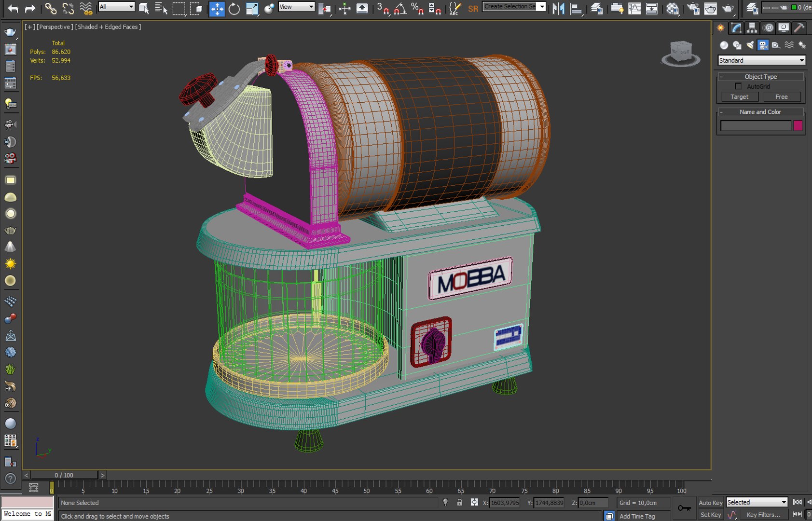812x521 pixels.
Task: Switch to the Utilities hammer tab
Action: click(x=799, y=28)
